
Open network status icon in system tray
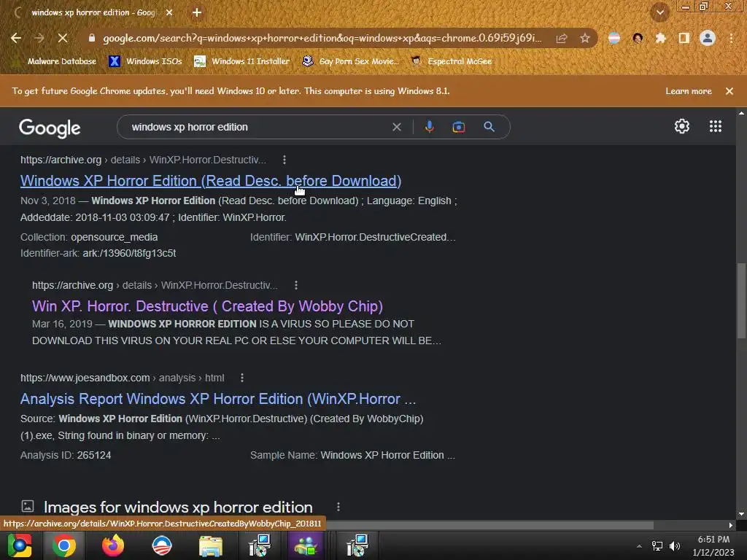(x=657, y=546)
